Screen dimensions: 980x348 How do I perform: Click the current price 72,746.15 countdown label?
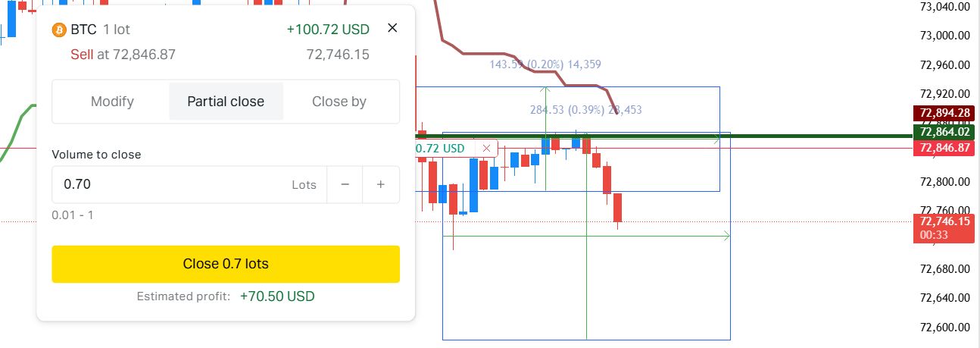pos(943,228)
